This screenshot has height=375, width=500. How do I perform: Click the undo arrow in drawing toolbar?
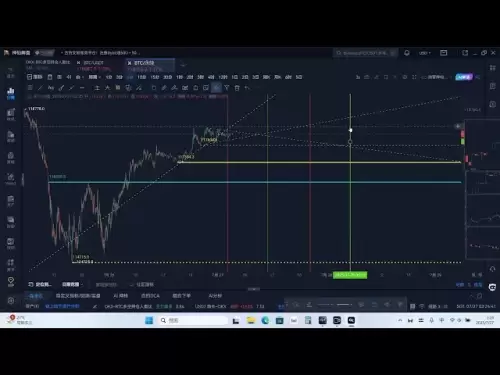pos(247,88)
